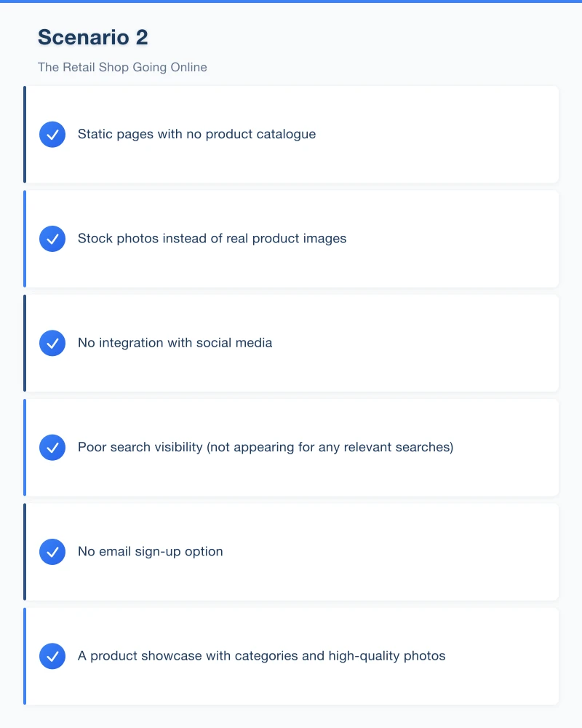Toggle the check for no email sign-up option
582x728 pixels.
[x=52, y=552]
